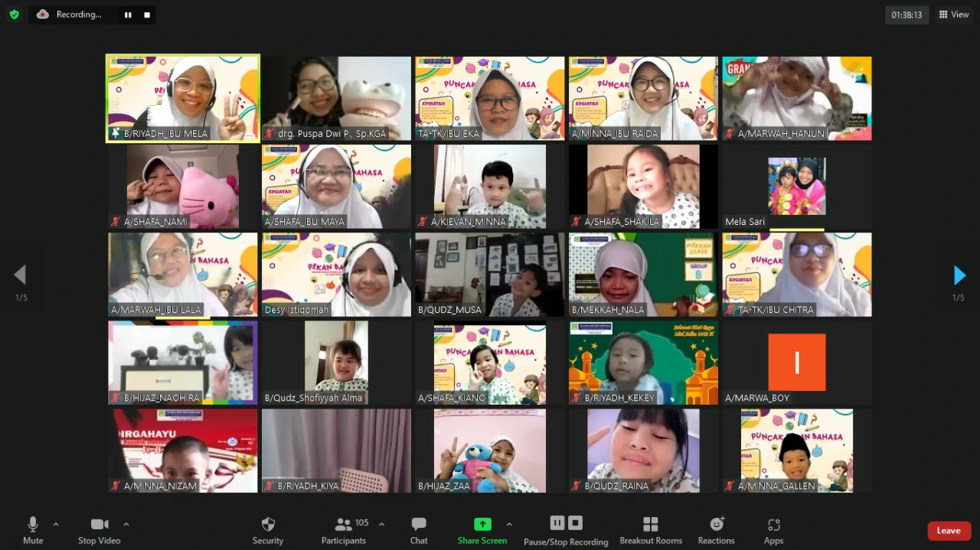
Task: Pause the recording in top indicator
Action: pos(128,15)
